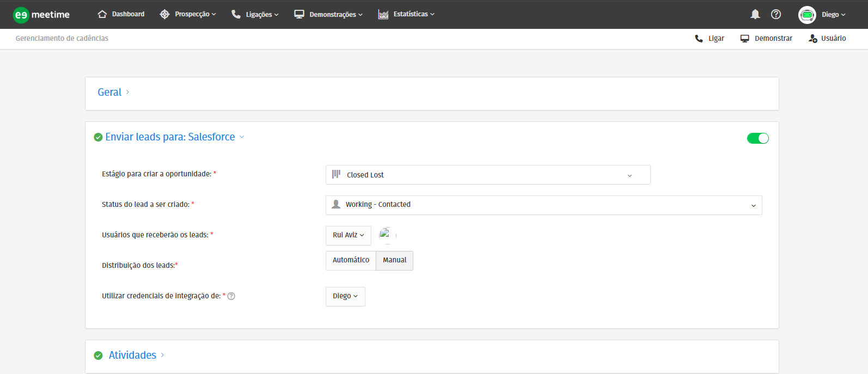This screenshot has width=868, height=374.
Task: Click the Salesforce section green check icon
Action: pos(98,137)
